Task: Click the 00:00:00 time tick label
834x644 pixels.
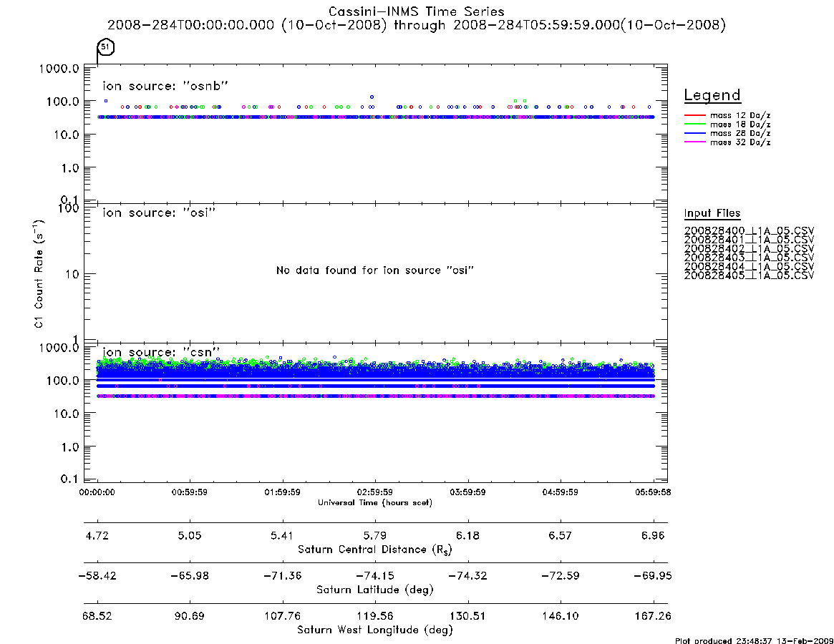Action: pyautogui.click(x=97, y=492)
